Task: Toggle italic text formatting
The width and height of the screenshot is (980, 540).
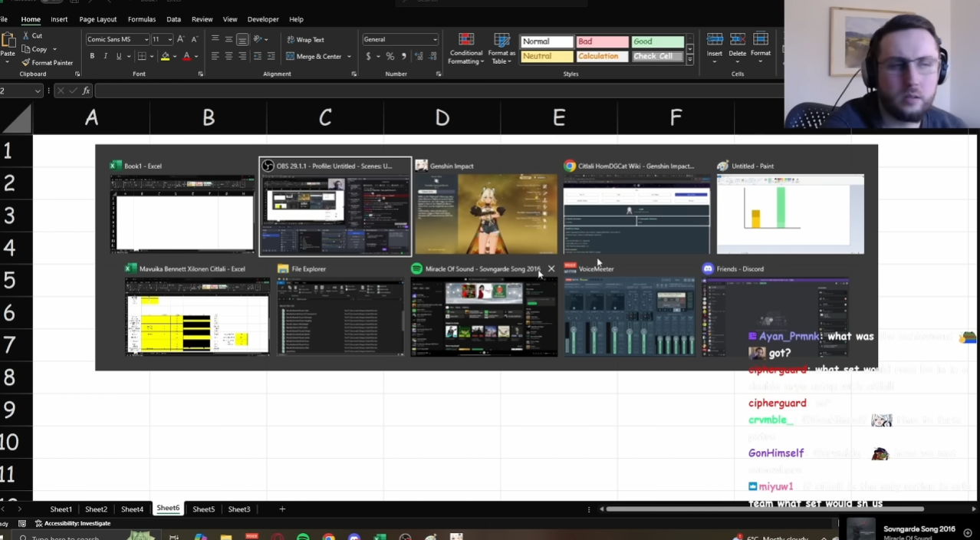Action: click(x=105, y=56)
